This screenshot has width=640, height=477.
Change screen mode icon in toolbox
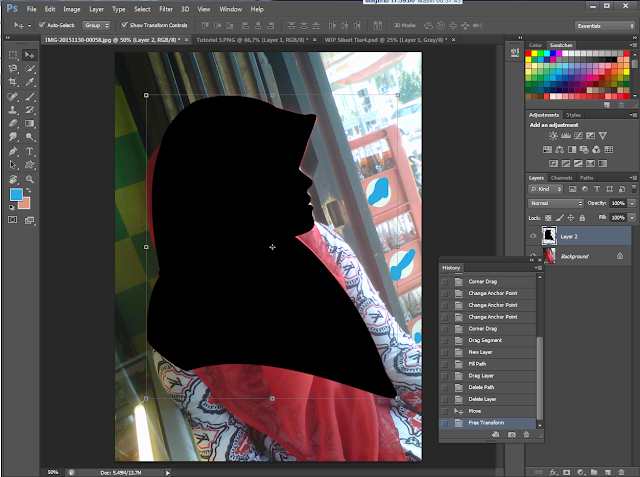[29, 220]
